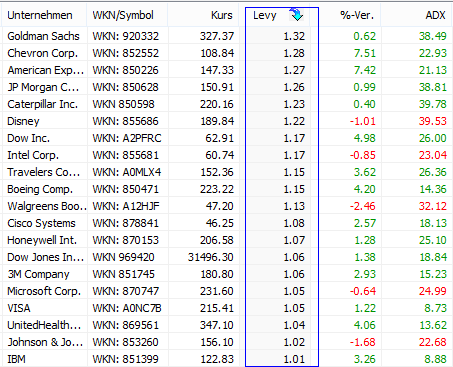Click the Levy value 1.32
Image resolution: width=453 pixels, height=367 pixels.
pos(294,36)
